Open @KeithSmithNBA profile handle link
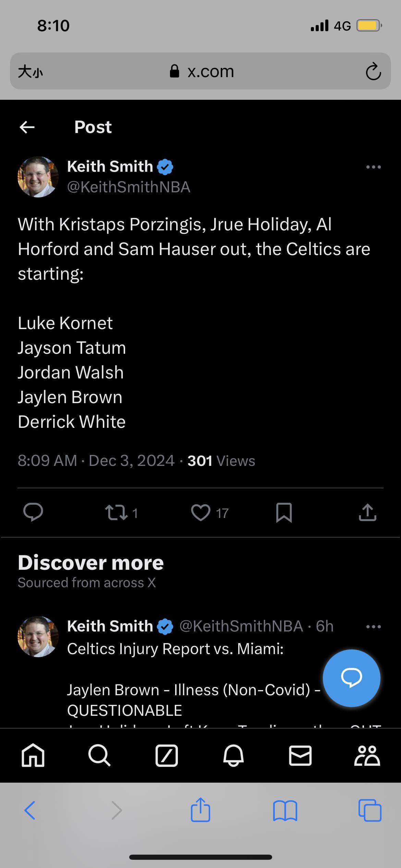The height and width of the screenshot is (868, 401). (129, 187)
